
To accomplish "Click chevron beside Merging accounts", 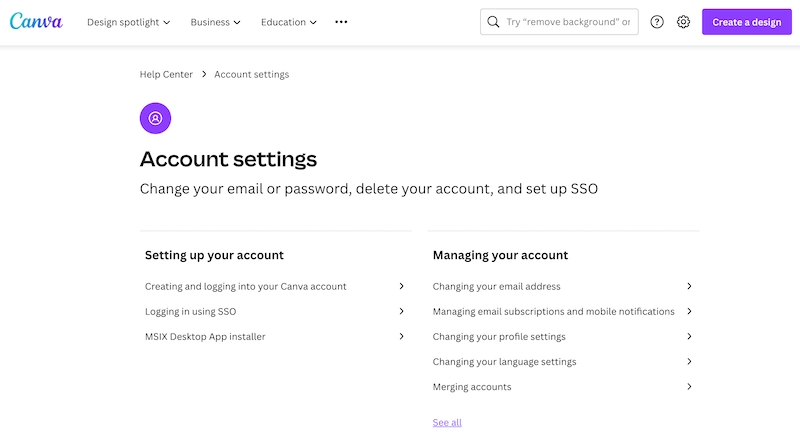I will pyautogui.click(x=689, y=386).
